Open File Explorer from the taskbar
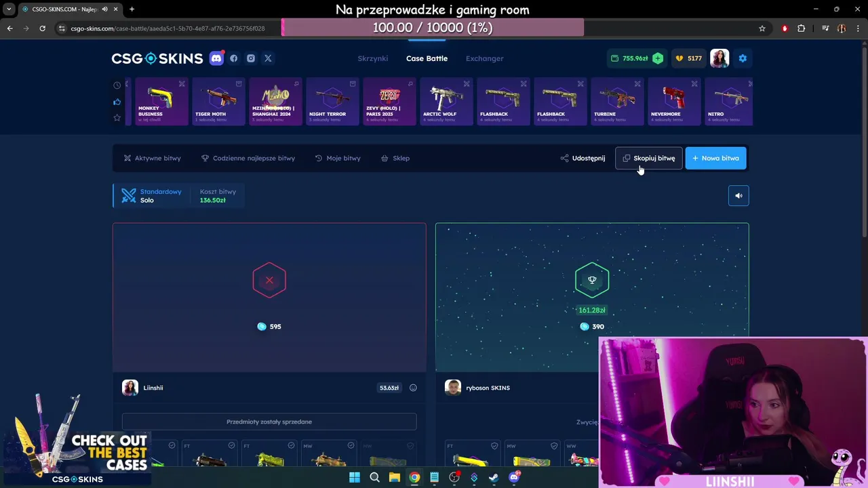This screenshot has height=488, width=868. tap(394, 477)
